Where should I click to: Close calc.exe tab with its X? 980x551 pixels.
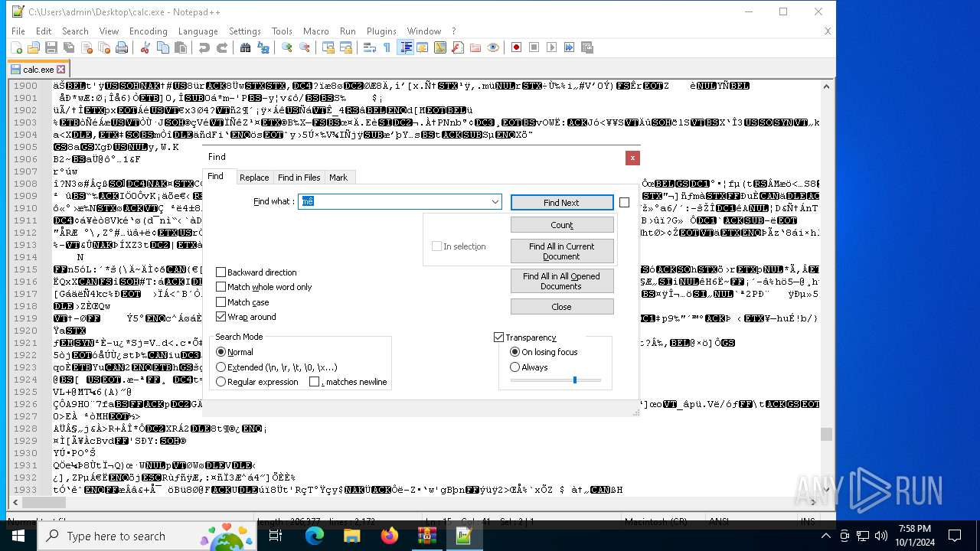(61, 70)
